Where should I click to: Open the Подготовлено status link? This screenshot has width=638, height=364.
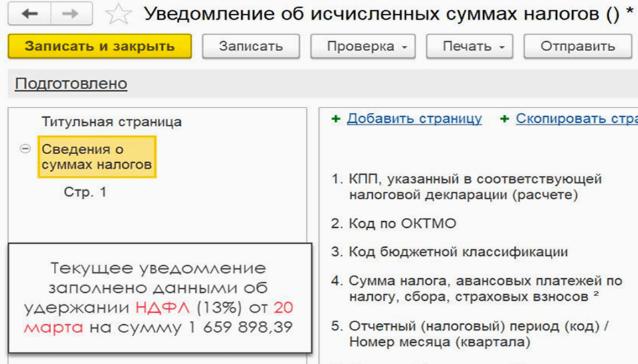(71, 84)
